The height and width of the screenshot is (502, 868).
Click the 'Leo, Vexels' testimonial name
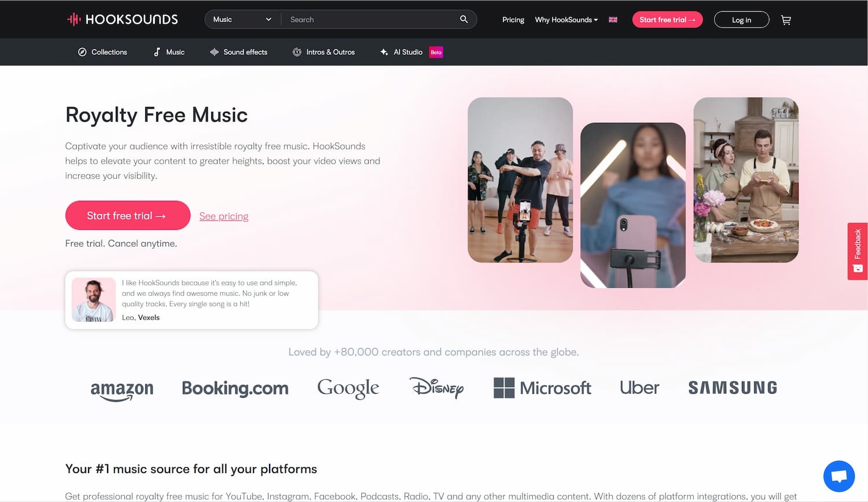tap(141, 317)
